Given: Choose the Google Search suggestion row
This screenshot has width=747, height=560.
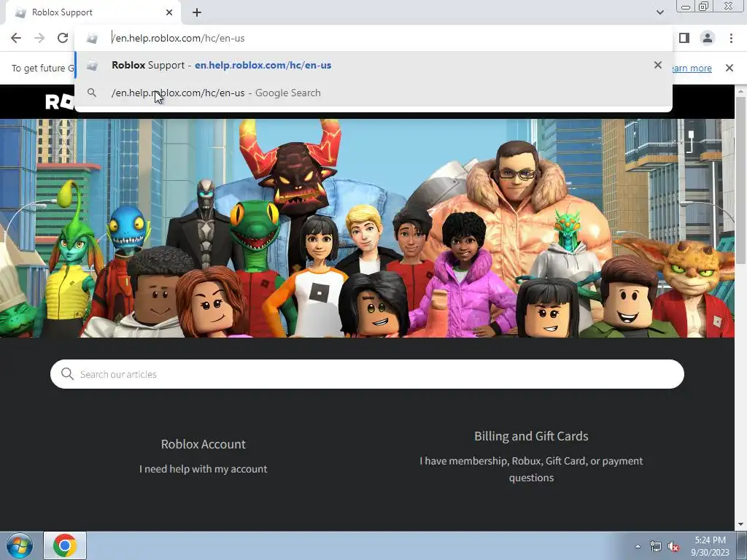Looking at the screenshot, I should pos(373,93).
